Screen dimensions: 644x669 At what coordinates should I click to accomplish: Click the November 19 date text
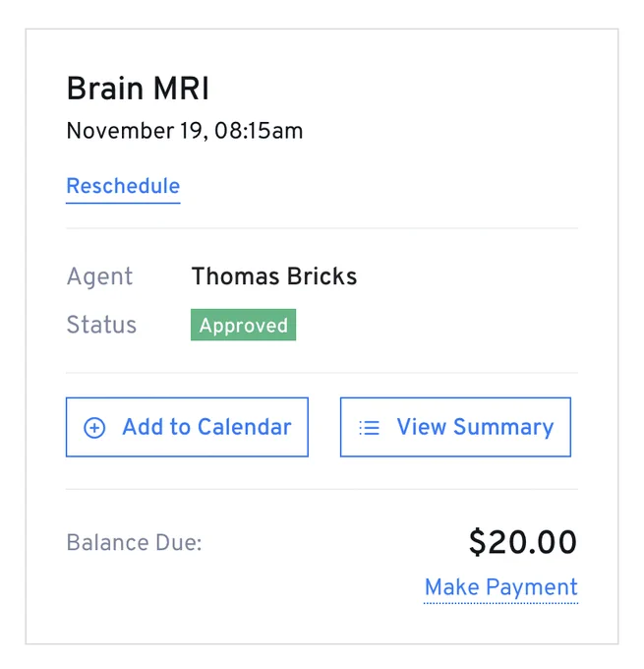tap(137, 131)
